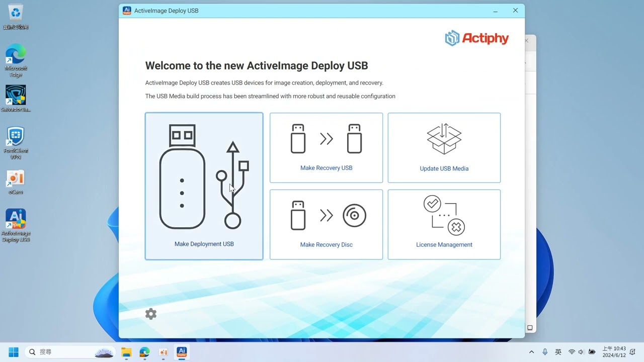This screenshot has height=362, width=644.
Task: Select the Microsoft Edge desktop shortcut
Action: [x=16, y=61]
